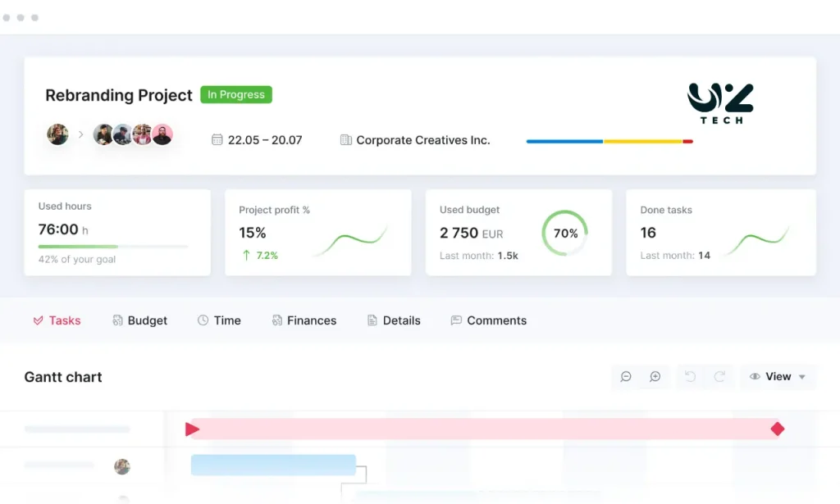Click the Used hours progress bar

coord(112,246)
